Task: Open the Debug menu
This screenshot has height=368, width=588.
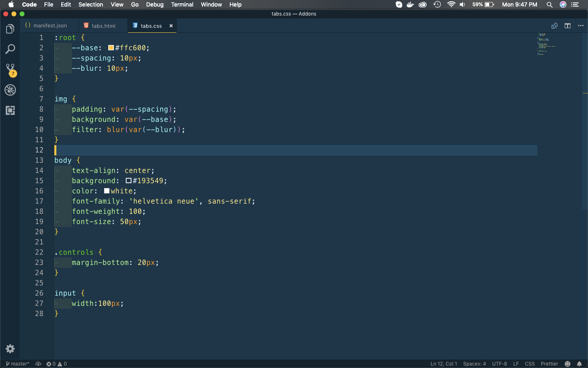Action: (155, 4)
